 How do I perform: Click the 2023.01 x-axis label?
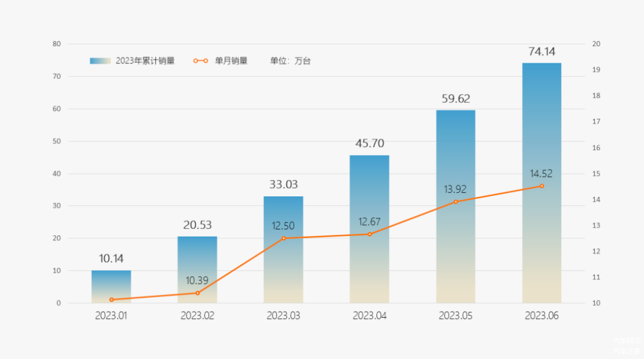click(111, 316)
